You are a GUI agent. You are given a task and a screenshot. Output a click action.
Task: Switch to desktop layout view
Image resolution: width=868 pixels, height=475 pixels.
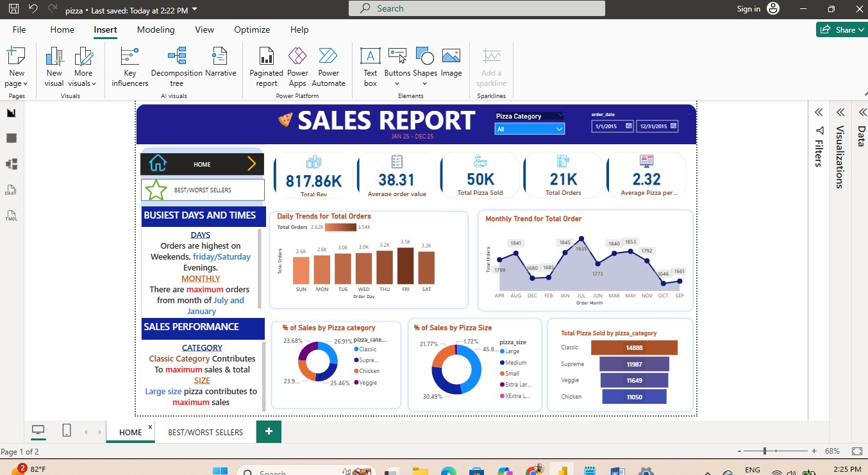38,431
